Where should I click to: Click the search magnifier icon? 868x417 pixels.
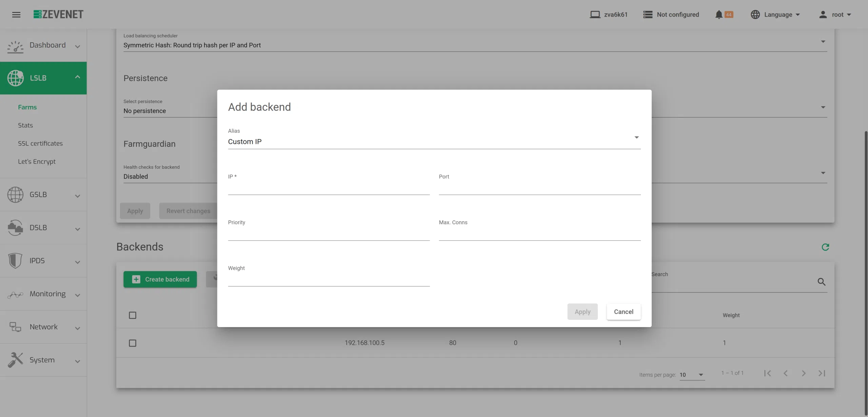point(821,282)
